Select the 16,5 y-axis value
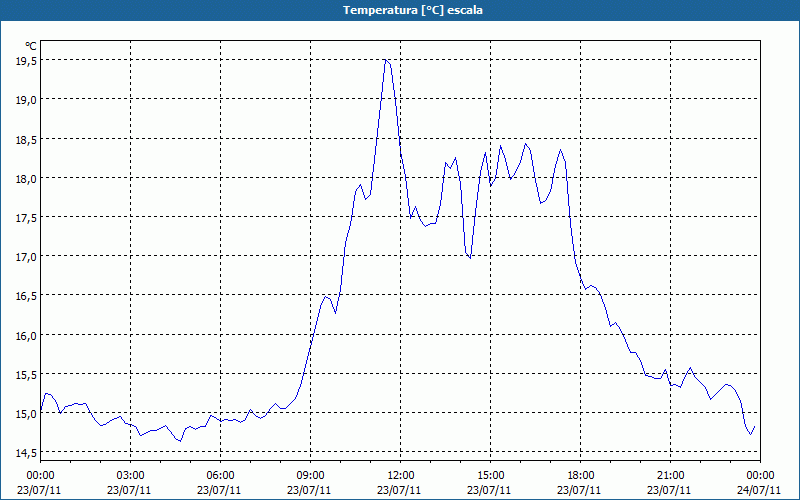The width and height of the screenshot is (800, 500). pyautogui.click(x=27, y=296)
